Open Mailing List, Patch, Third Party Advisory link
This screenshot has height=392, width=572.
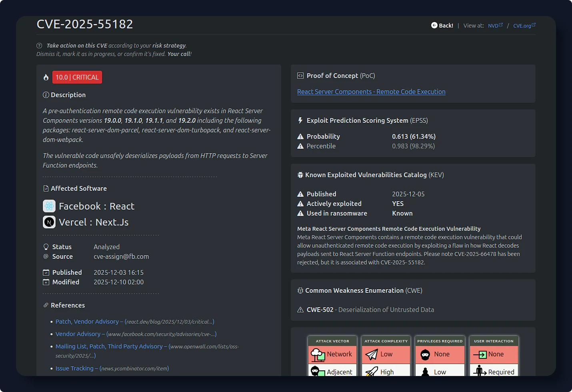pos(109,346)
